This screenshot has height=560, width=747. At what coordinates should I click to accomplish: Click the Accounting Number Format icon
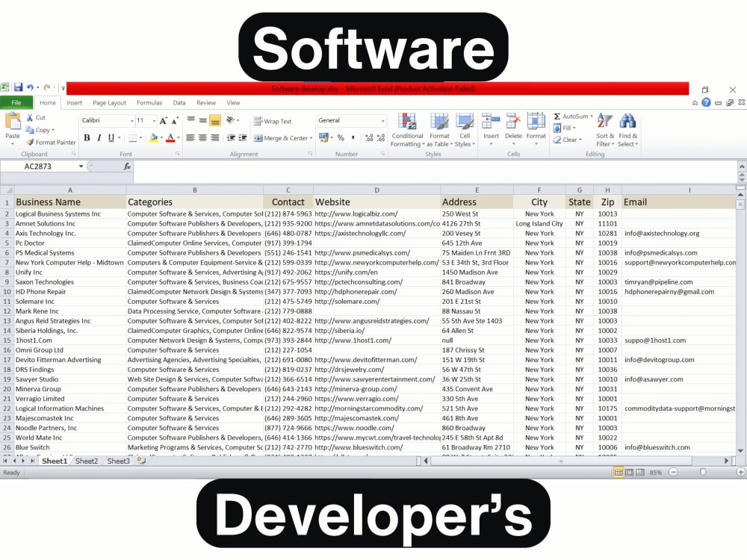pyautogui.click(x=323, y=137)
